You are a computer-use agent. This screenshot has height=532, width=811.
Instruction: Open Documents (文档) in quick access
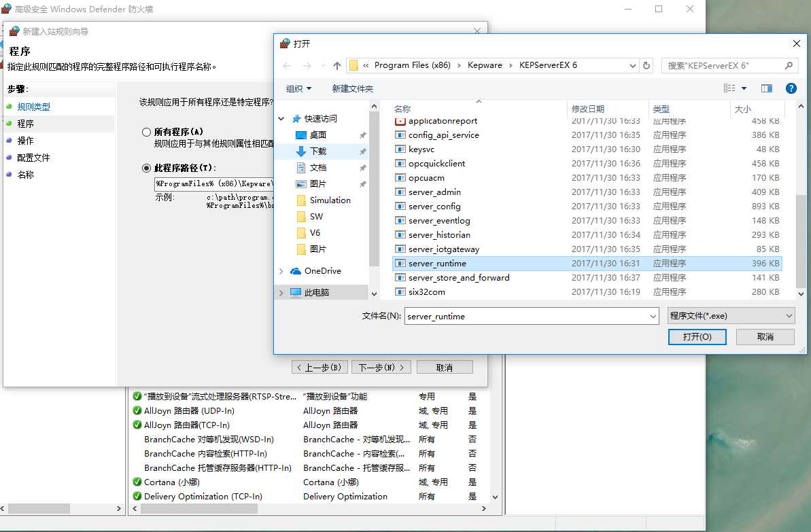point(317,168)
